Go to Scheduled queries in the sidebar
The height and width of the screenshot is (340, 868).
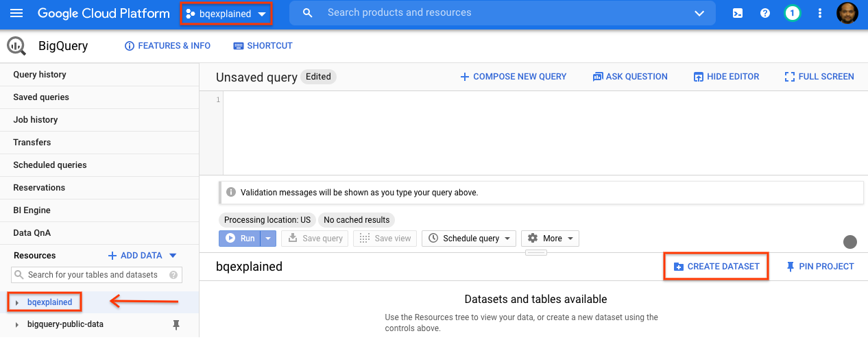coord(50,165)
